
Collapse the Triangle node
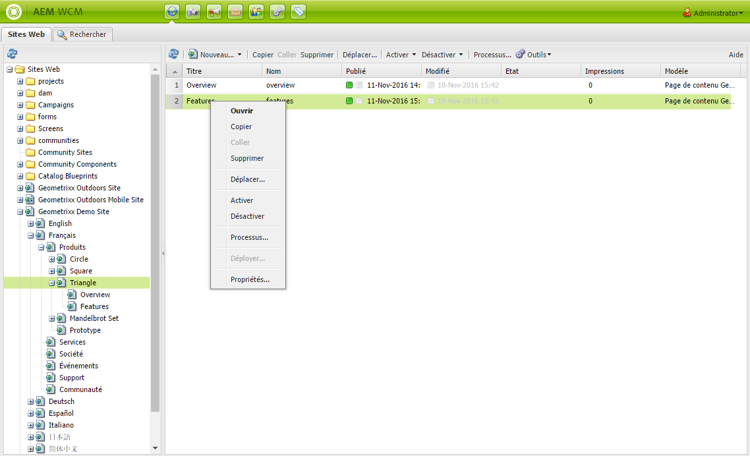(x=52, y=283)
